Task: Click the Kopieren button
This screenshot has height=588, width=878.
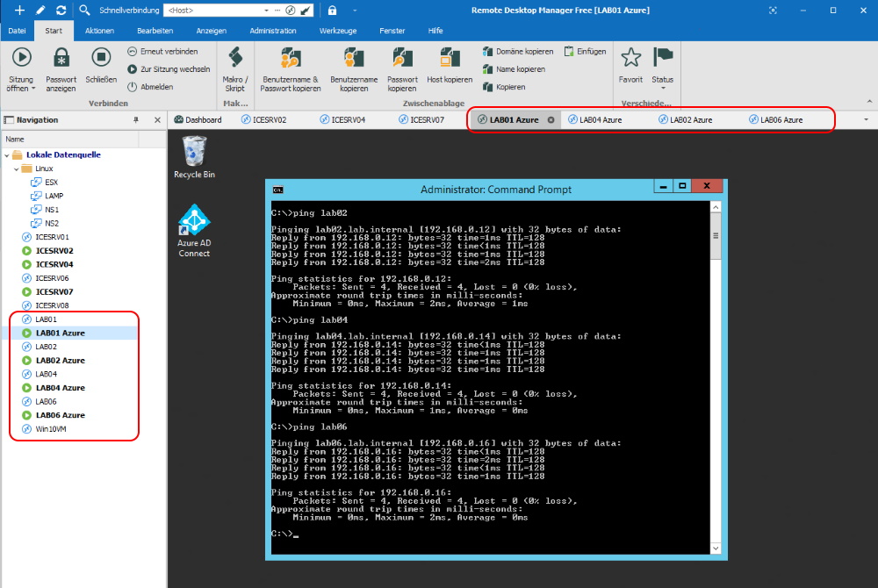Action: click(x=503, y=87)
